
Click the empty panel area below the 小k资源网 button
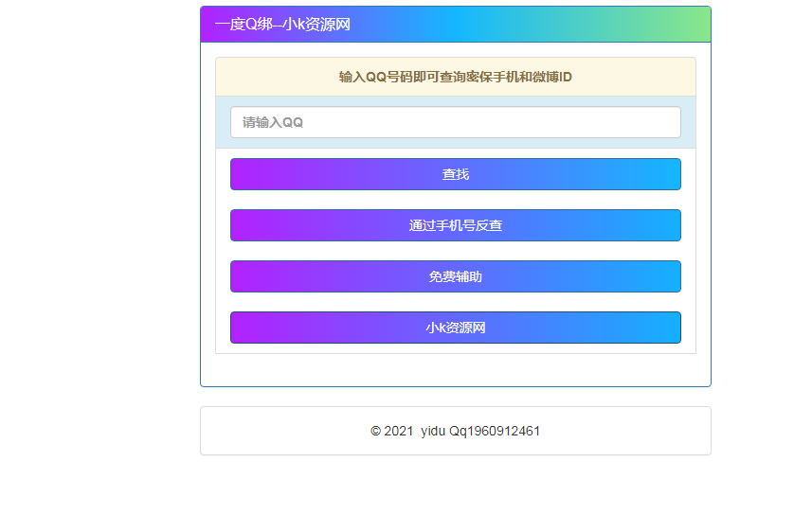[x=455, y=370]
